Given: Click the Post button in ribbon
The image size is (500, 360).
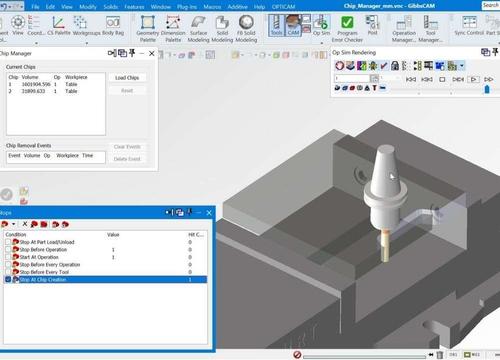Looking at the screenshot, I should (372, 25).
